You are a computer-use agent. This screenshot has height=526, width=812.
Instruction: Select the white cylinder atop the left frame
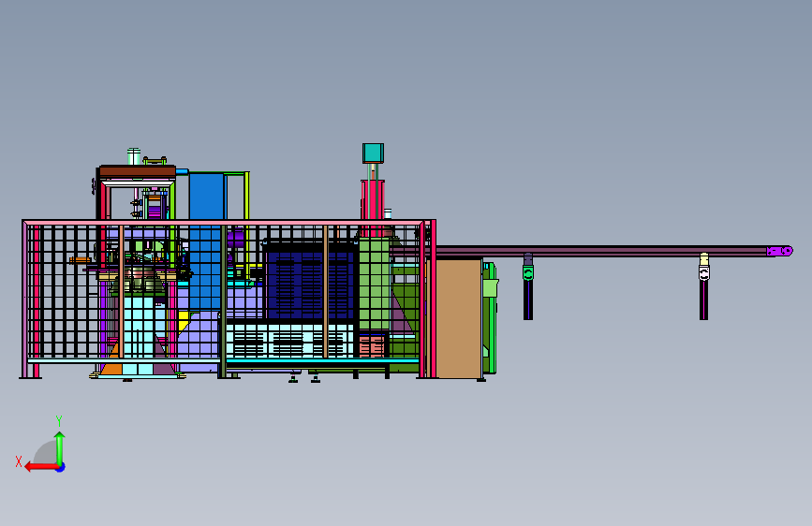[x=134, y=156]
